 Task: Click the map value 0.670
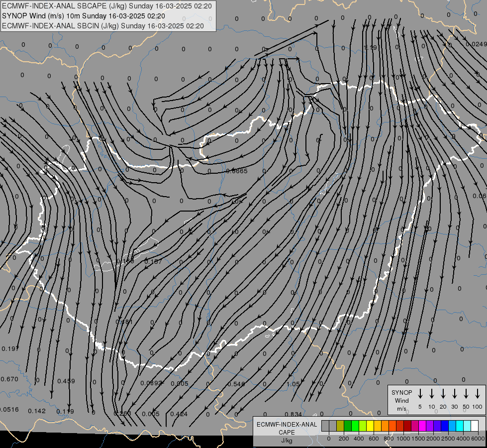click(9, 379)
